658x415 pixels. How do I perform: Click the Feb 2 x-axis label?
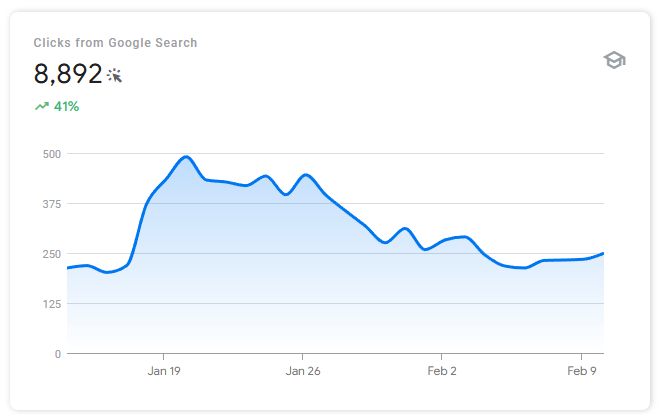pyautogui.click(x=441, y=370)
